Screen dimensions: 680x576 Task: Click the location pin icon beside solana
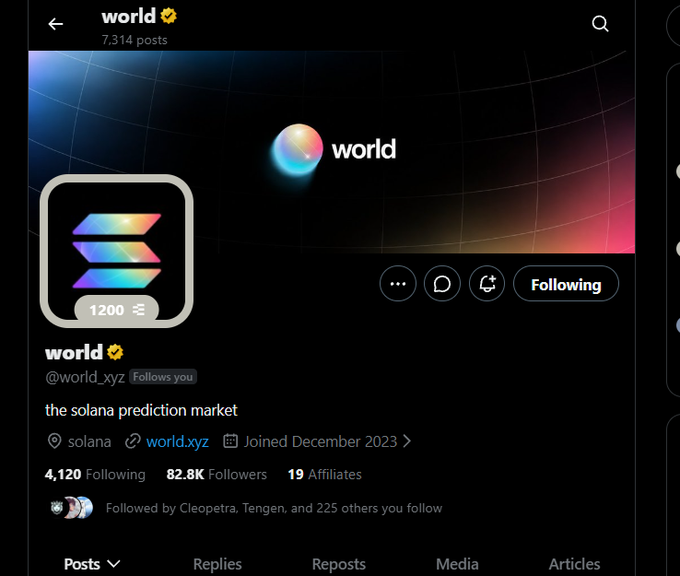[54, 442]
